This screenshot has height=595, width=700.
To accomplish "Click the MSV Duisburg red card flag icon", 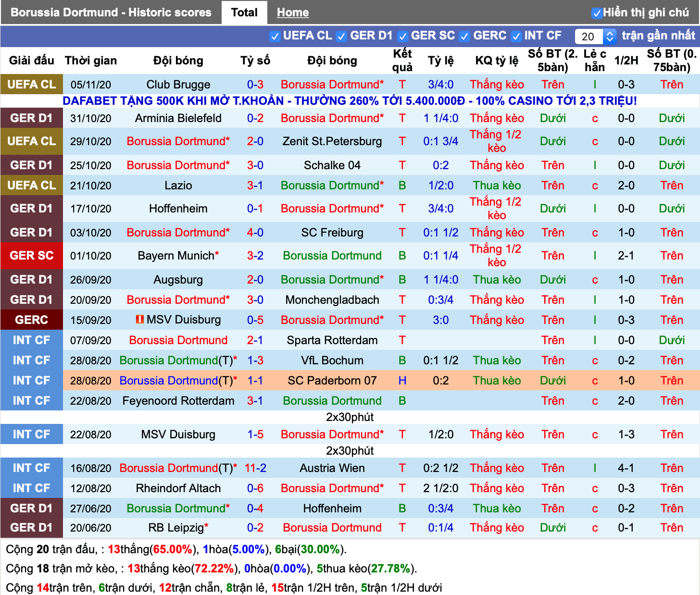I will [140, 319].
